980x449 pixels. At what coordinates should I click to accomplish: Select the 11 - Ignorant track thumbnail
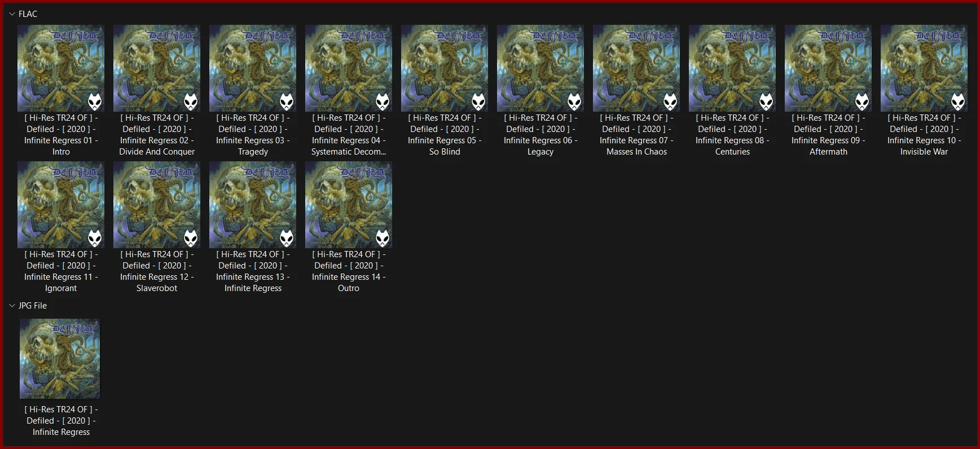click(x=61, y=205)
